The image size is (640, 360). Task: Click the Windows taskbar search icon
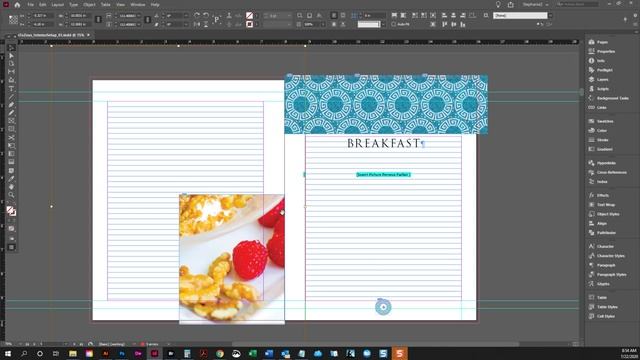click(24, 353)
